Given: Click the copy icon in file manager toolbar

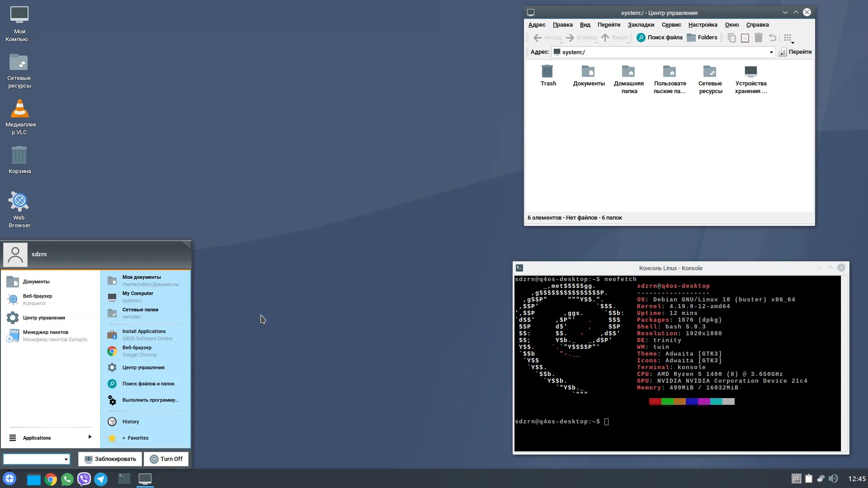Looking at the screenshot, I should click(731, 38).
